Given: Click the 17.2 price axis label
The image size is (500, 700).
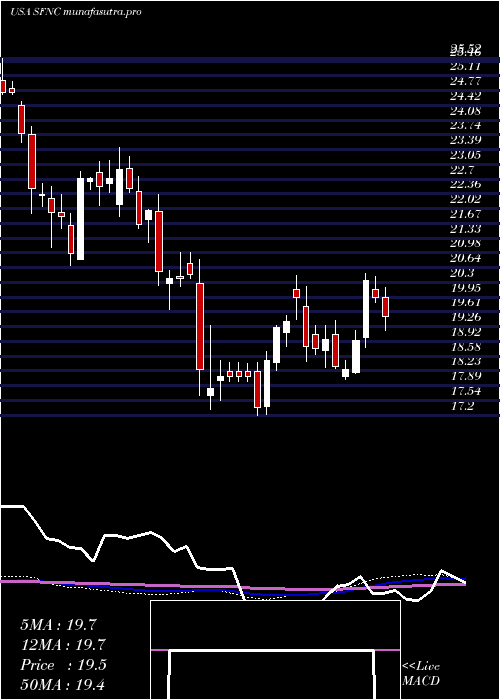Looking at the screenshot, I should (462, 406).
